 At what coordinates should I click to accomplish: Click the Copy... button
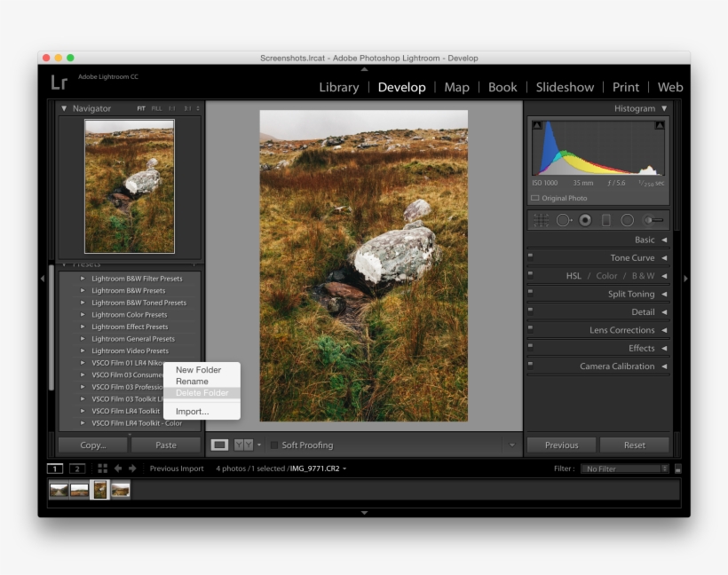[x=92, y=445]
